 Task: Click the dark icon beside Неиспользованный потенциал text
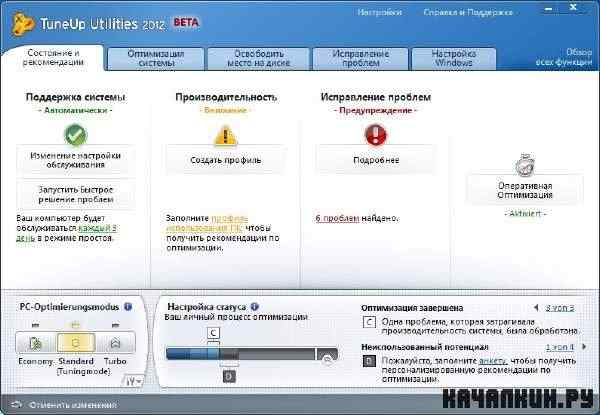point(369,361)
